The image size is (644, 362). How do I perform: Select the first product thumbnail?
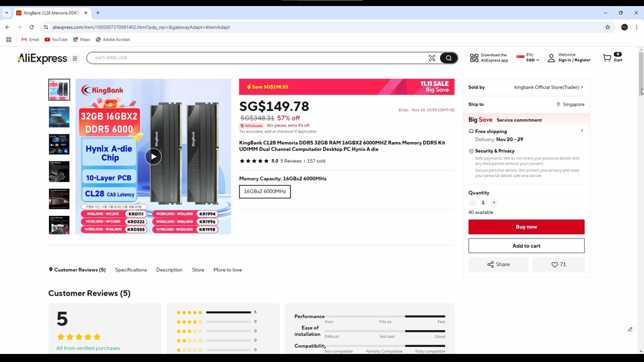[x=59, y=90]
